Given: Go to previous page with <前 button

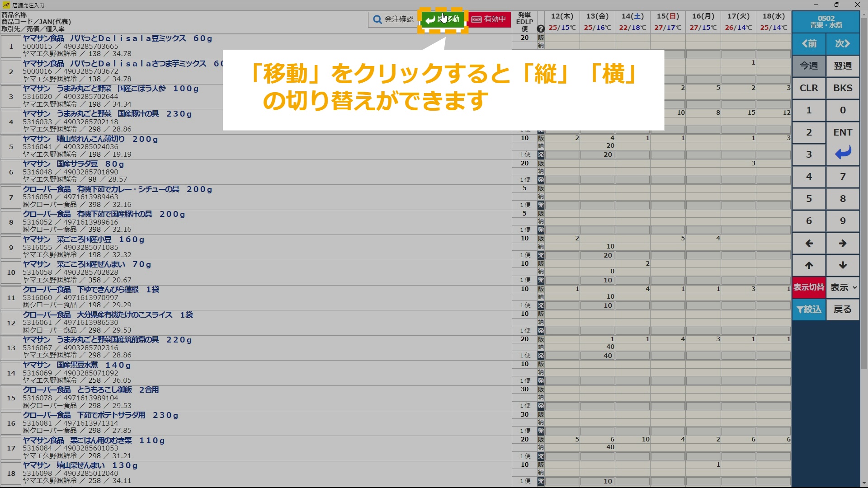Looking at the screenshot, I should point(809,44).
